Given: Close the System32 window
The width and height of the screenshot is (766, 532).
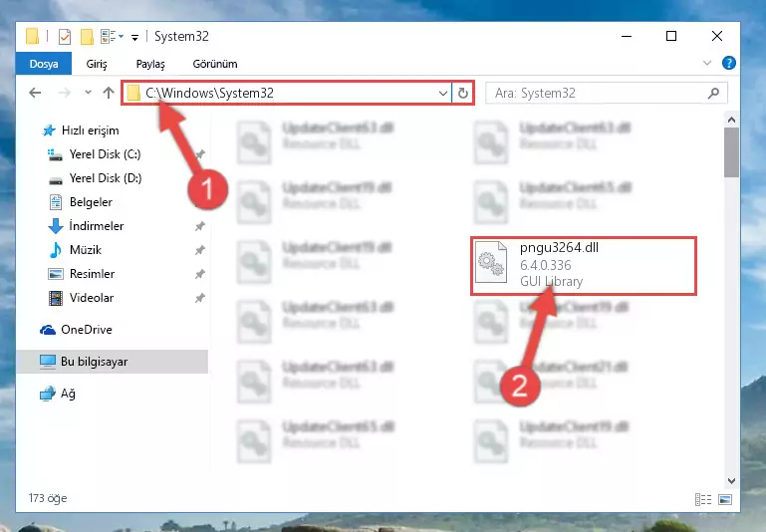Looking at the screenshot, I should click(x=716, y=36).
